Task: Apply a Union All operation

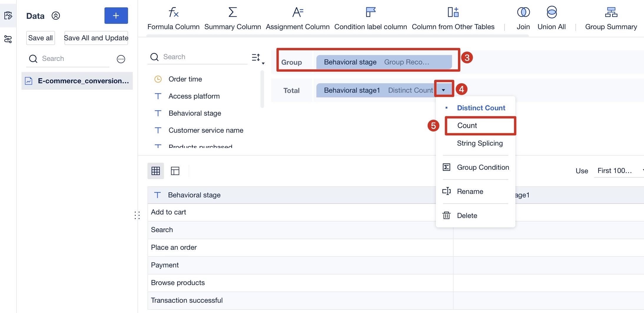Action: pyautogui.click(x=552, y=18)
